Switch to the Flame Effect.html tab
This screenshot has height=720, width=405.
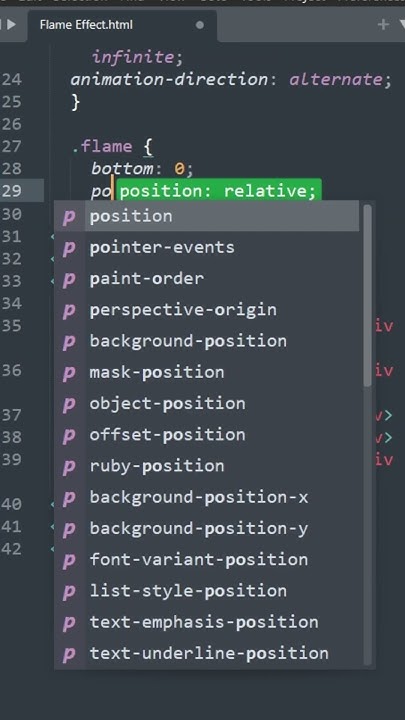[x=86, y=25]
